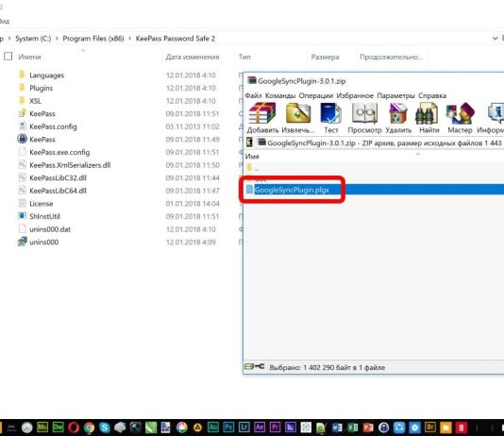Click the parent folder '..' entry in WinRAR

point(253,167)
